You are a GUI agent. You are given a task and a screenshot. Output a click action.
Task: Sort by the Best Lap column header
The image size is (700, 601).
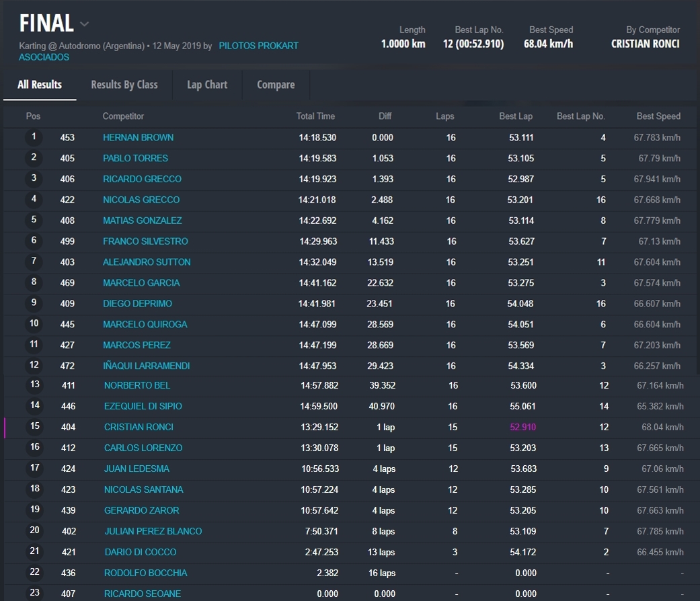(515, 116)
